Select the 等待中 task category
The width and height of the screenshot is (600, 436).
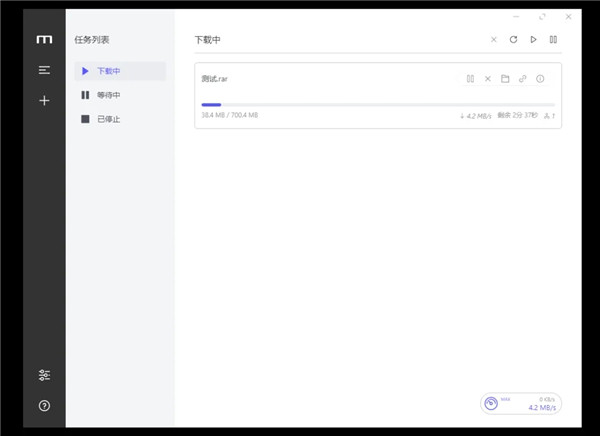pos(120,95)
